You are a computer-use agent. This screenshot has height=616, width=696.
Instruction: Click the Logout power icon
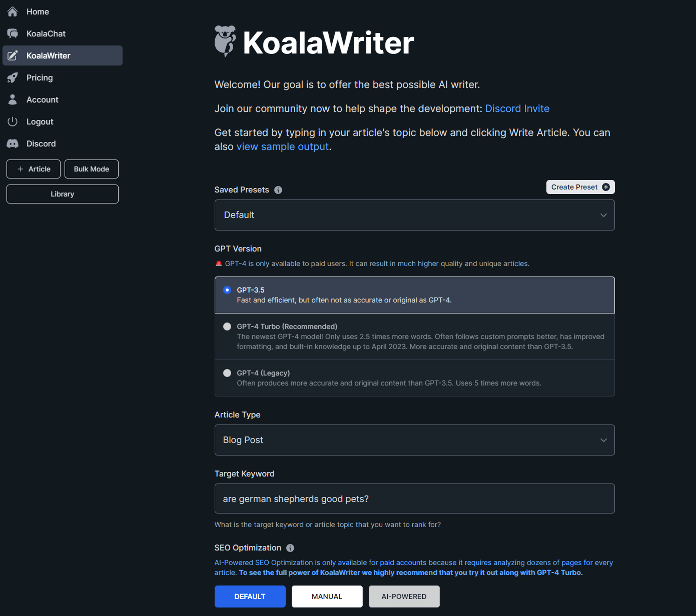pyautogui.click(x=13, y=121)
